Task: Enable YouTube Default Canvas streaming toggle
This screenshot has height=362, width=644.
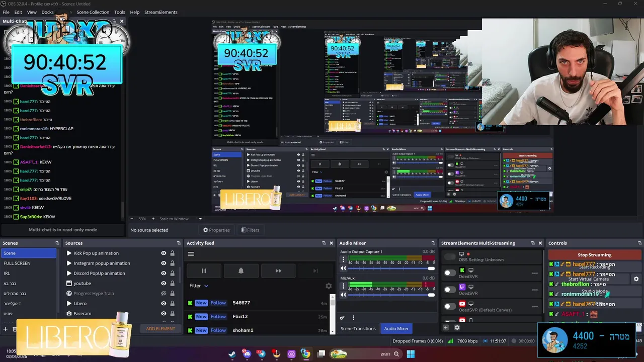Action: coord(450,306)
